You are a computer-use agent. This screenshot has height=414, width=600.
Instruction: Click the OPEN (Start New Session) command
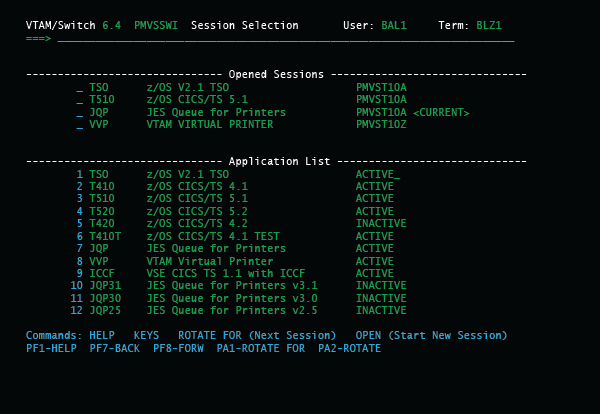click(x=431, y=336)
